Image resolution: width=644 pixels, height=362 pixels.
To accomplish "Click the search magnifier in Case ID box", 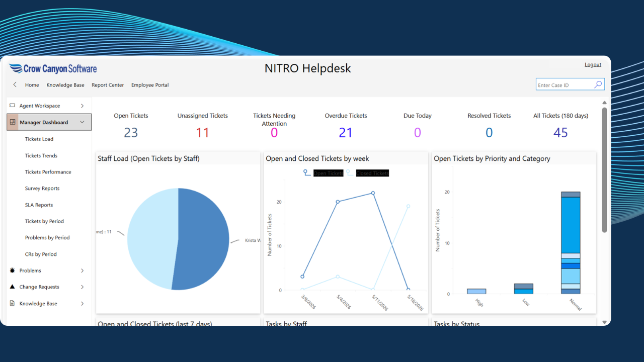I will click(598, 85).
